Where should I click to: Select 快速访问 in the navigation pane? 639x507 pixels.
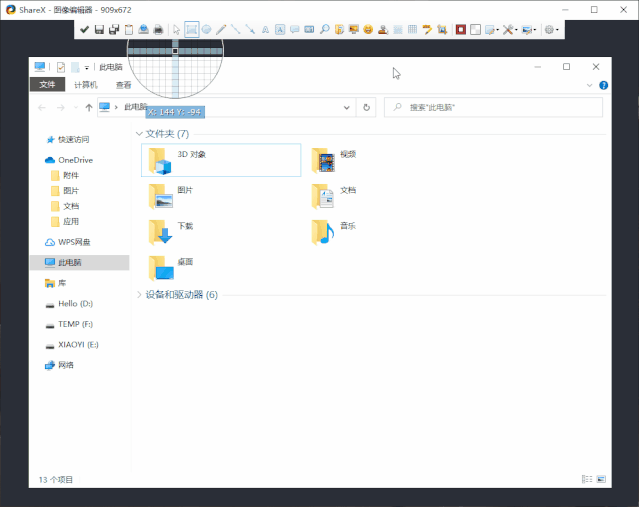tap(74, 139)
